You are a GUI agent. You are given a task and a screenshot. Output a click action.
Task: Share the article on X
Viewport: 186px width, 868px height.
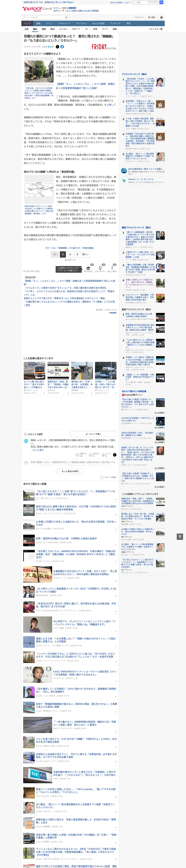tap(57, 47)
